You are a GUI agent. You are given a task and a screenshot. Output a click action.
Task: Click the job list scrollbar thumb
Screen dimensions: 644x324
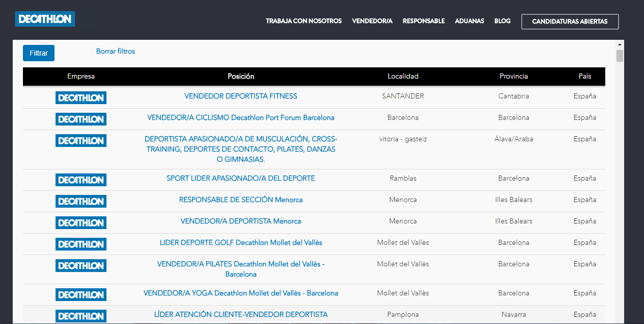pyautogui.click(x=620, y=56)
